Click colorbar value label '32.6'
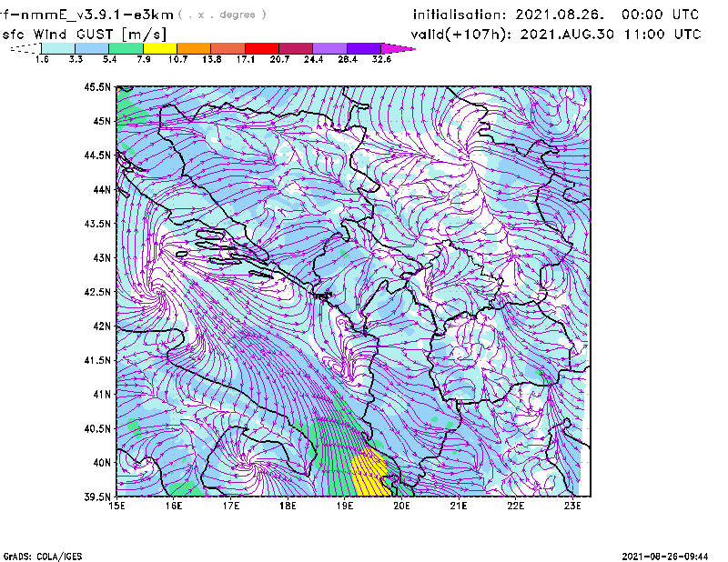The width and height of the screenshot is (728, 562). pos(381,59)
